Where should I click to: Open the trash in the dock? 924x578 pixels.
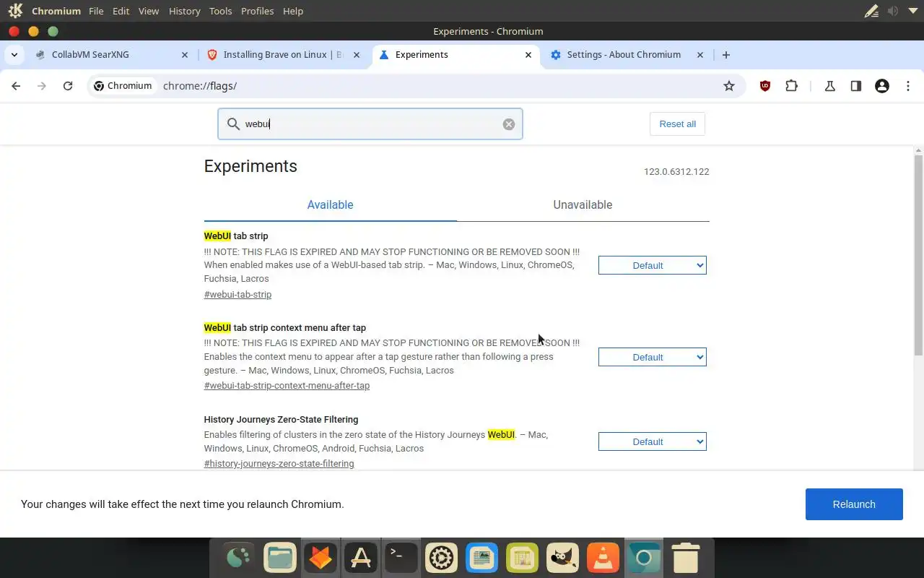tap(685, 558)
